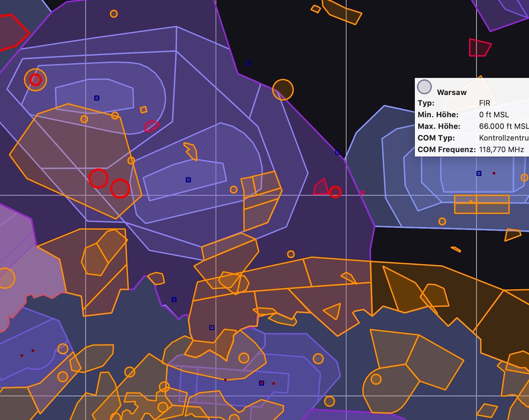The image size is (529, 420).
Task: Select the blue square waypoint in the bottom orange cluster
Action: 211,327
